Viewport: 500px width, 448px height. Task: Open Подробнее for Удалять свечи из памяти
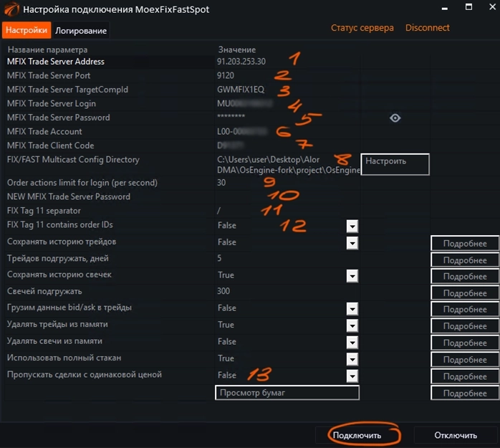click(x=465, y=343)
